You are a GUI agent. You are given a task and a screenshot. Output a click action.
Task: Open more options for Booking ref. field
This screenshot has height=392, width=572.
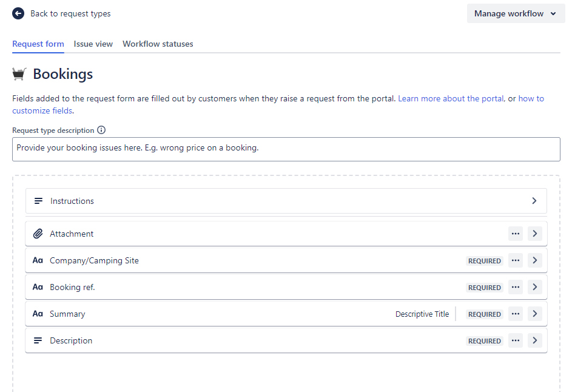[516, 287]
